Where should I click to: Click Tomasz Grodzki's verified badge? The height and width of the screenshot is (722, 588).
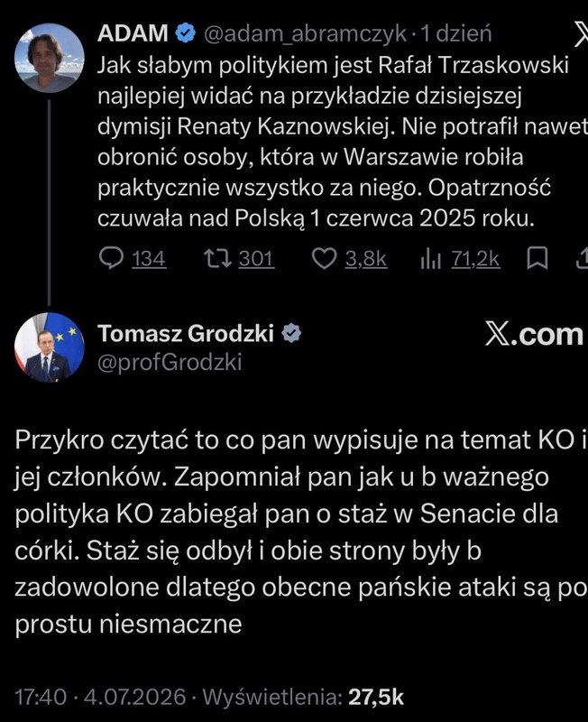pyautogui.click(x=291, y=333)
